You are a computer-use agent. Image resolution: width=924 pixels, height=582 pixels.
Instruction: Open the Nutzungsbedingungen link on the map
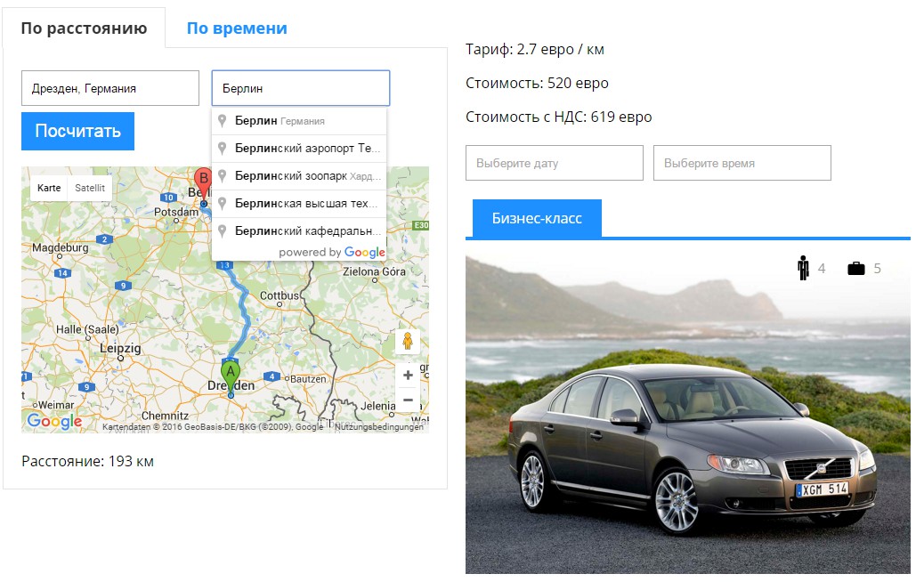(x=379, y=426)
